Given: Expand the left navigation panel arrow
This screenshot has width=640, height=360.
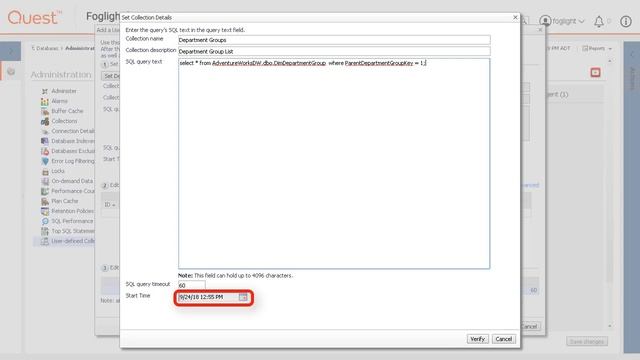Looking at the screenshot, I should coord(10,51).
